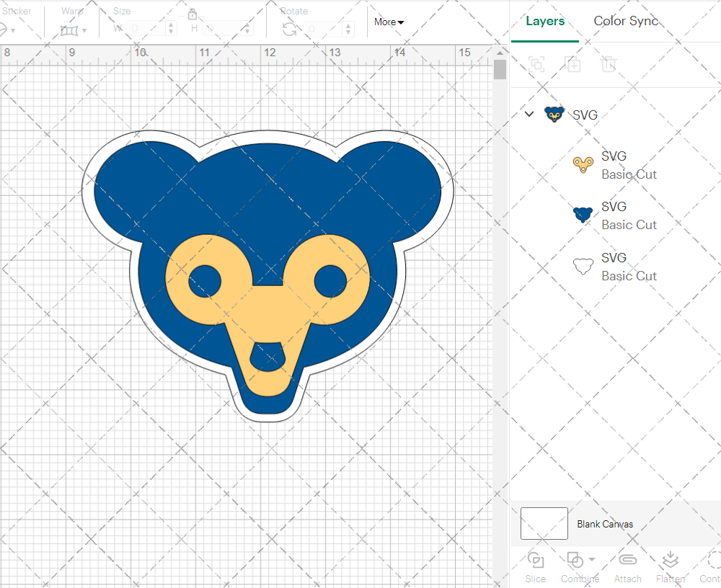Collapse the SVG group in Layers

point(528,114)
